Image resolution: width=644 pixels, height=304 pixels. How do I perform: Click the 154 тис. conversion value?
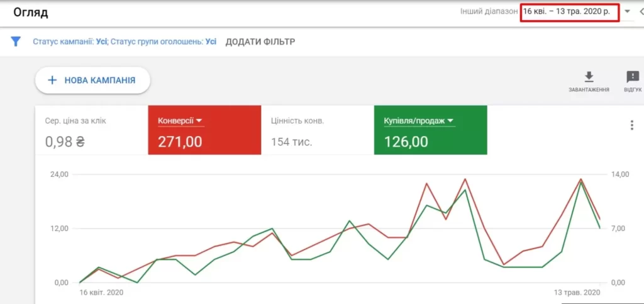(292, 142)
